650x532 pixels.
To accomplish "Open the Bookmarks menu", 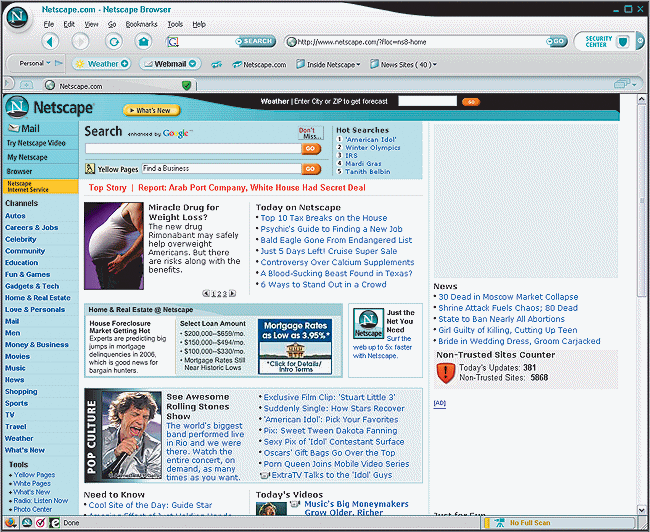I will tap(141, 24).
